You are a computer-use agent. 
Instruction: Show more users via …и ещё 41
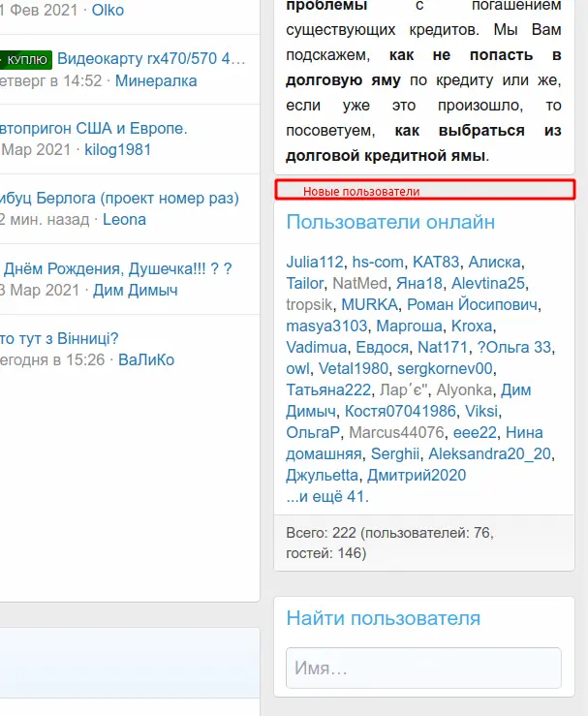point(327,496)
